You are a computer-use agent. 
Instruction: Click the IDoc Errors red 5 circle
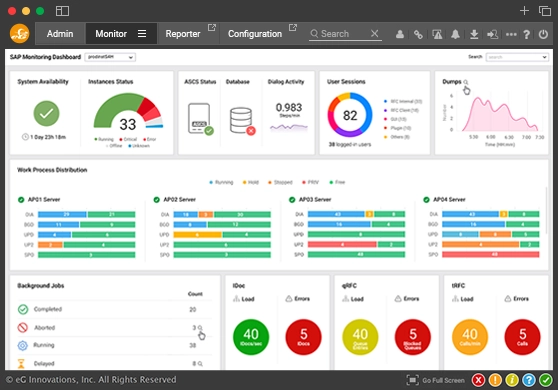tap(304, 337)
